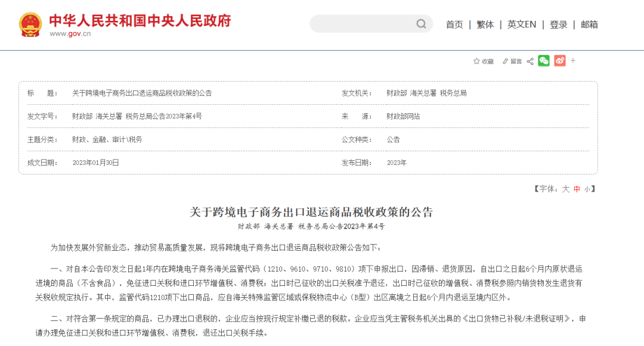Click the 标题 field label
Viewport: 644px width, 346px height.
point(42,93)
